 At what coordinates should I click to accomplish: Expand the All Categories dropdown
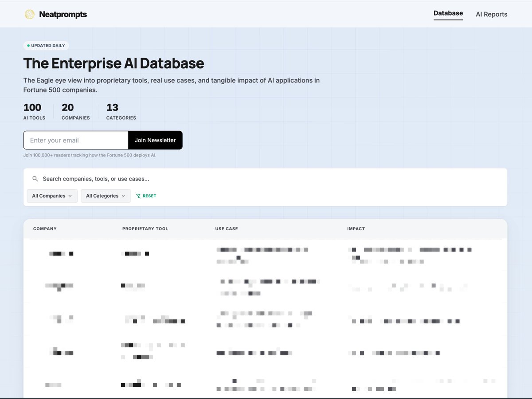pyautogui.click(x=106, y=196)
